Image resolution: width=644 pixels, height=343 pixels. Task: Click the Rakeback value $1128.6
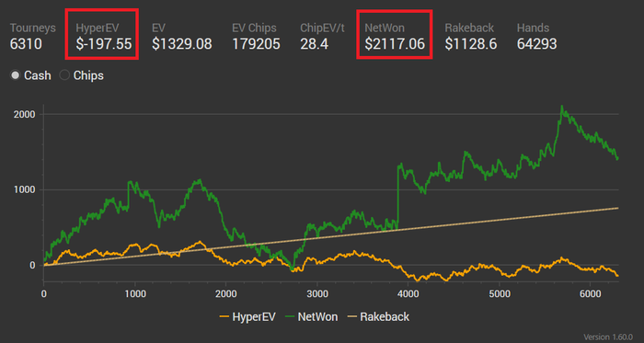point(471,44)
